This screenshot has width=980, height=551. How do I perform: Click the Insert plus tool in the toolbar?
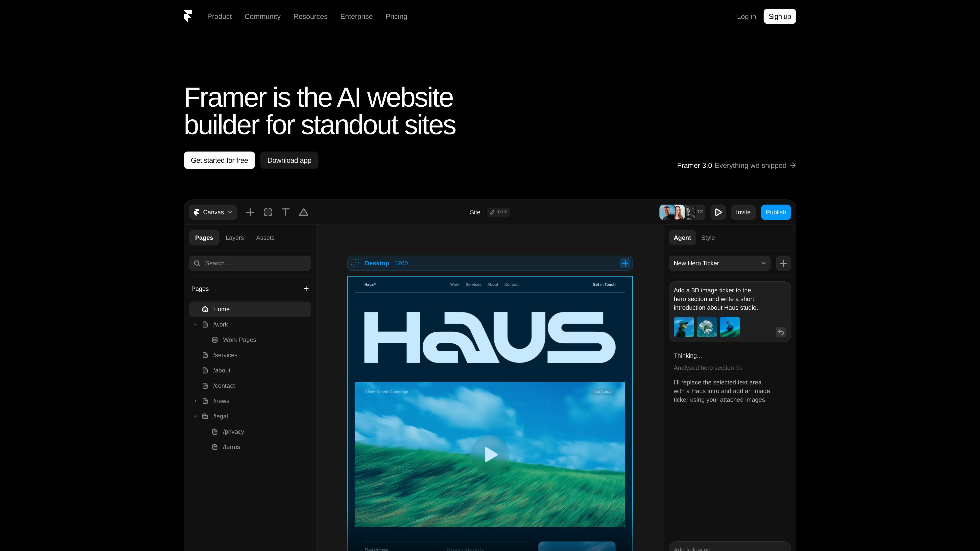pyautogui.click(x=250, y=212)
